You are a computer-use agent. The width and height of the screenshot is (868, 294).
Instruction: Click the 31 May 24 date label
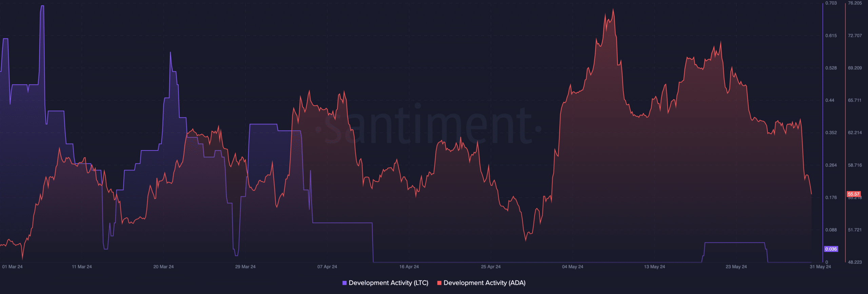820,267
